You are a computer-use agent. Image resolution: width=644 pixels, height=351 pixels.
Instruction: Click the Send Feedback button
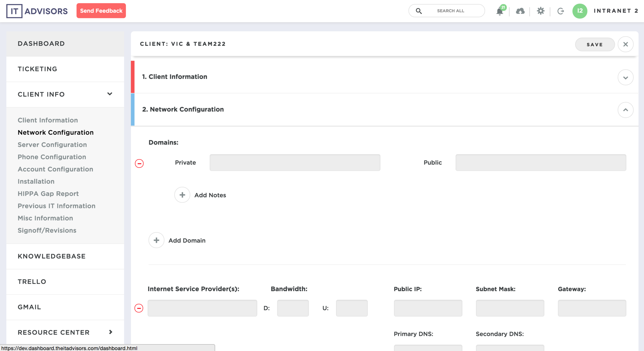[101, 11]
